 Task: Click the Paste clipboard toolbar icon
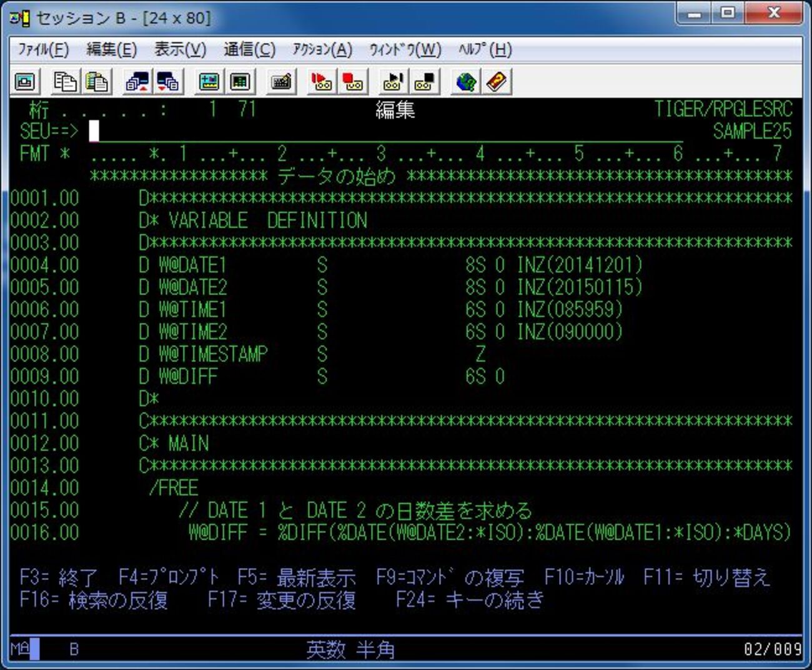(x=97, y=82)
